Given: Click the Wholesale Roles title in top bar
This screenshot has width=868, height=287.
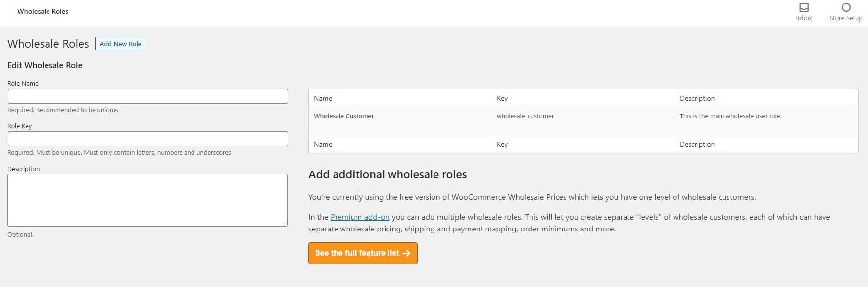Looking at the screenshot, I should 43,11.
